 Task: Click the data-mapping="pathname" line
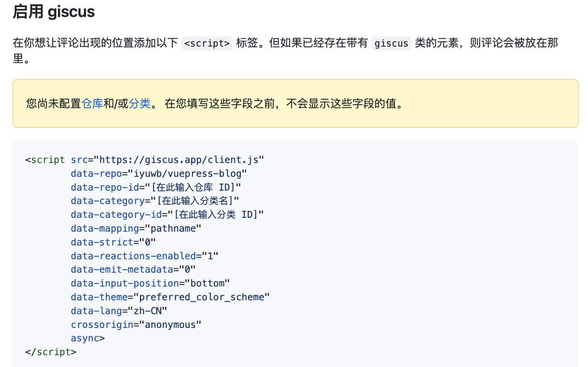click(136, 228)
